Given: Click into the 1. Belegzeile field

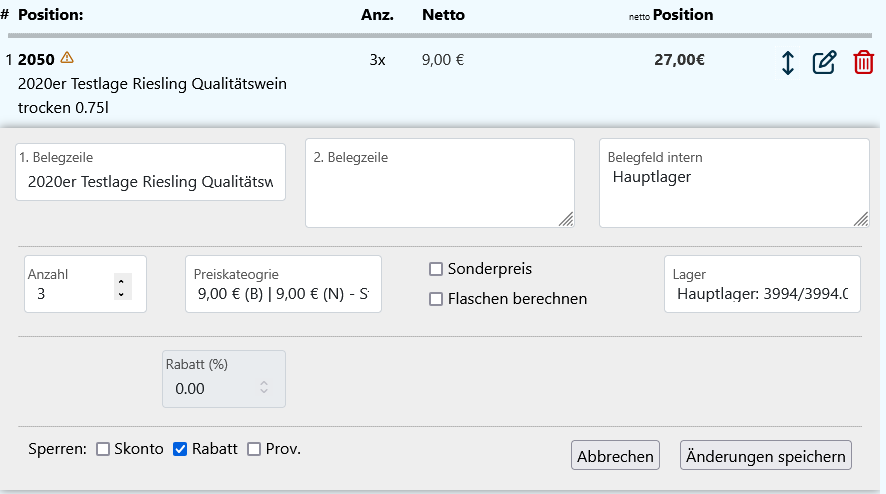Looking at the screenshot, I should [150, 181].
